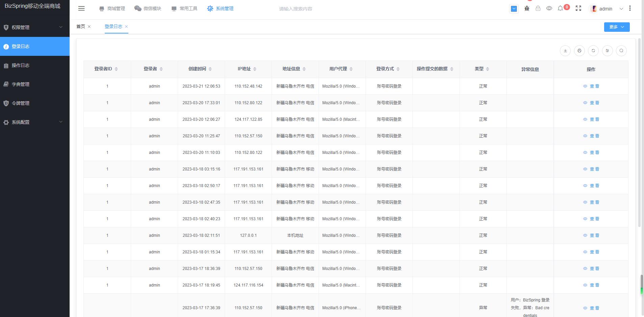This screenshot has height=317, width=644.
Task: Open the 更多 dropdown button
Action: (617, 27)
